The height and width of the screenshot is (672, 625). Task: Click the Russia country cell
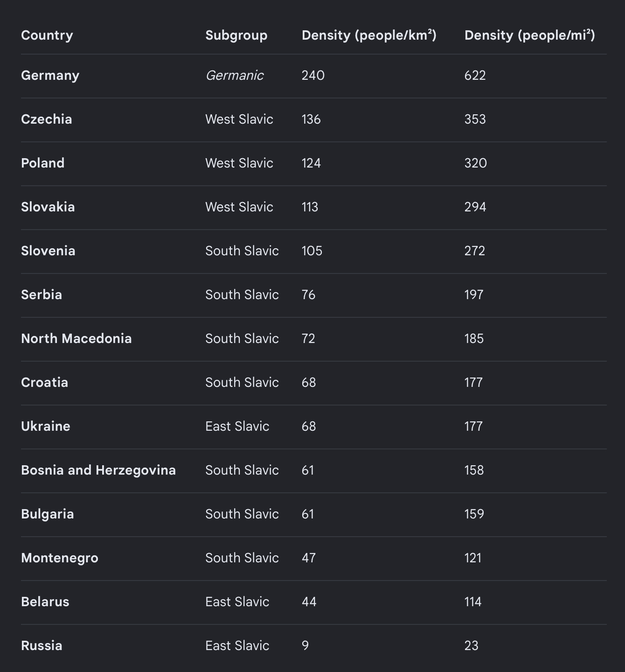42,646
